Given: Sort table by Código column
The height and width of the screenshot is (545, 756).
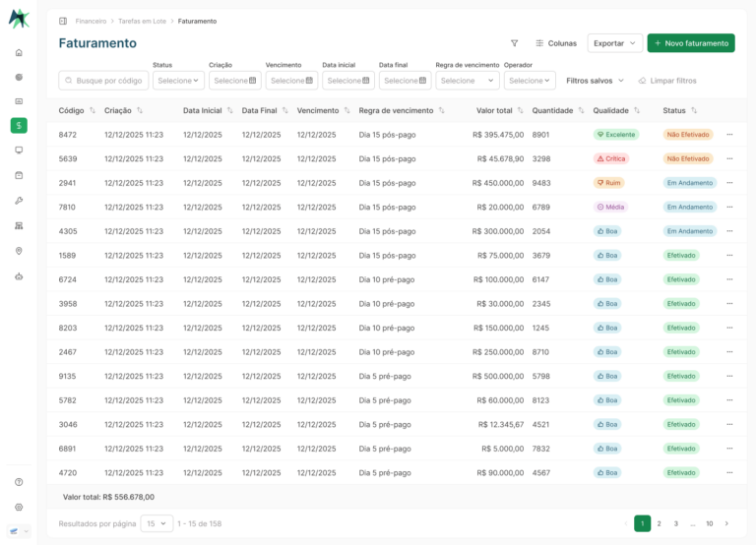Looking at the screenshot, I should point(93,110).
